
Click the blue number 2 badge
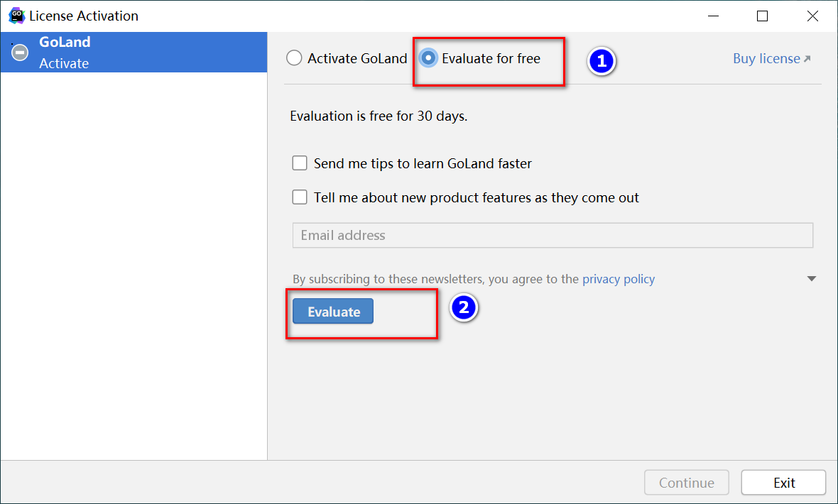tap(464, 307)
